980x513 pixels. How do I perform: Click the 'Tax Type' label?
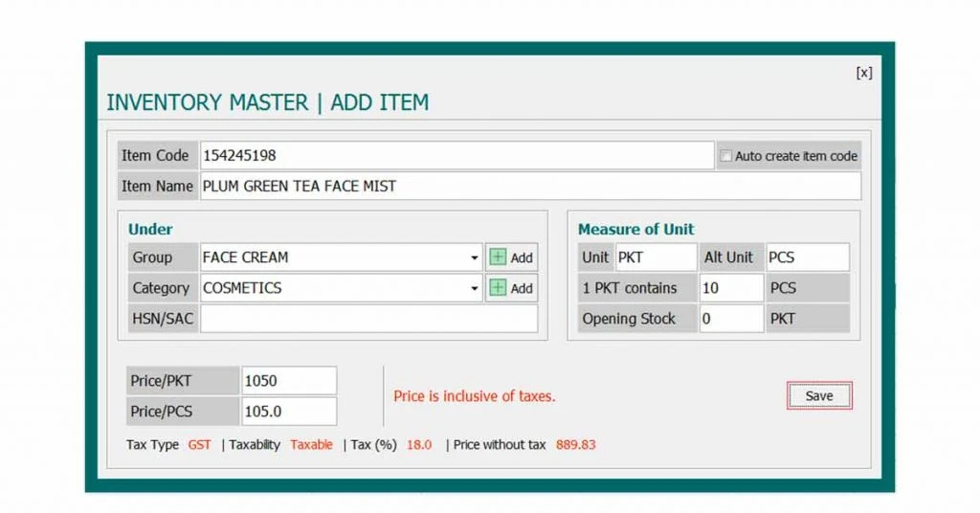tap(152, 445)
